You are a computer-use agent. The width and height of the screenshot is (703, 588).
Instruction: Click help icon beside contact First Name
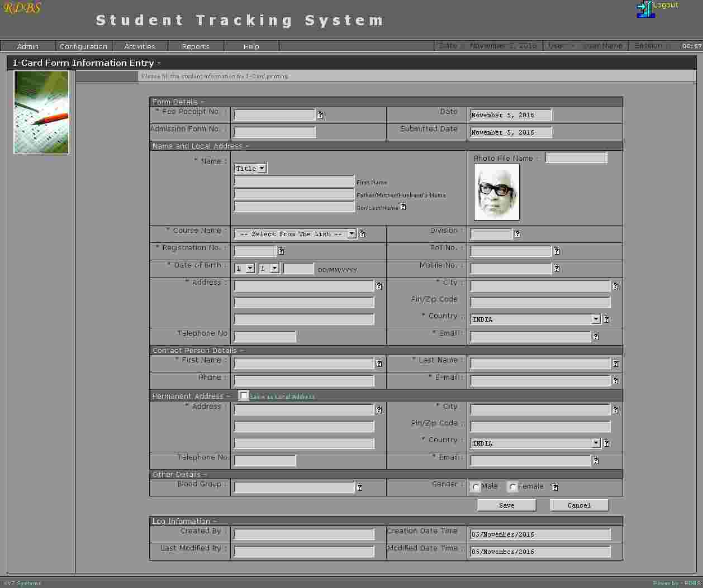(379, 364)
